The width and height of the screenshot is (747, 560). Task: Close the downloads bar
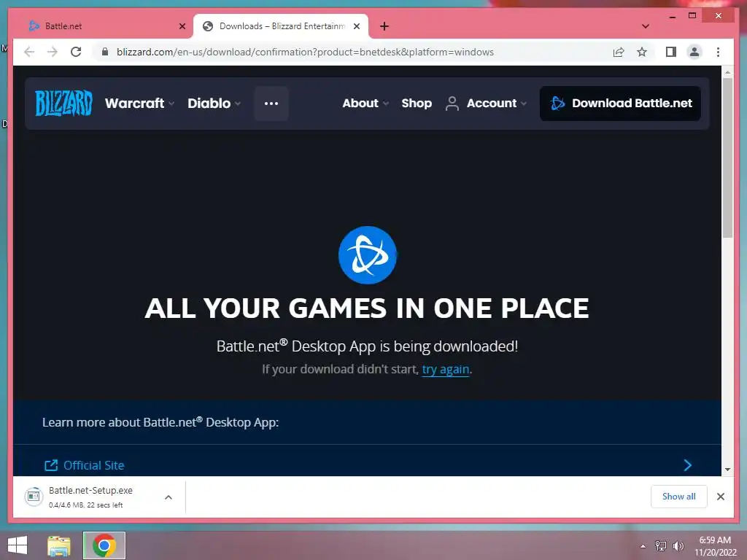coord(720,497)
